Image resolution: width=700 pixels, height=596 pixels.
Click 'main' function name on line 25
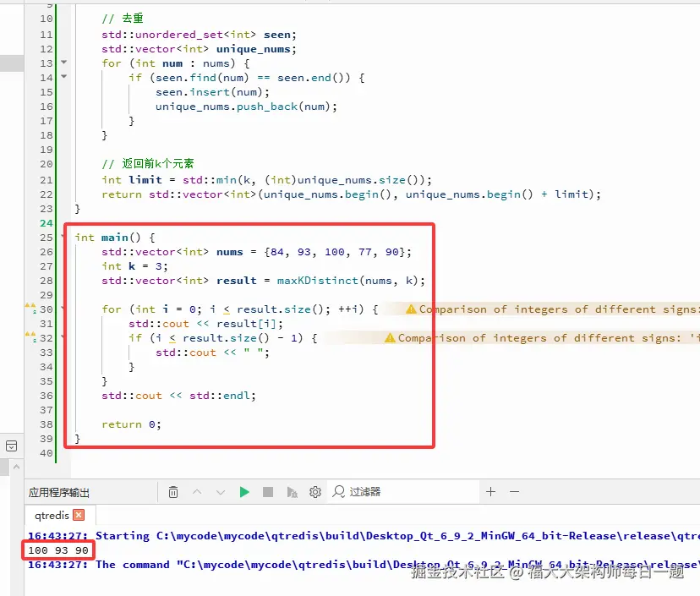point(115,237)
